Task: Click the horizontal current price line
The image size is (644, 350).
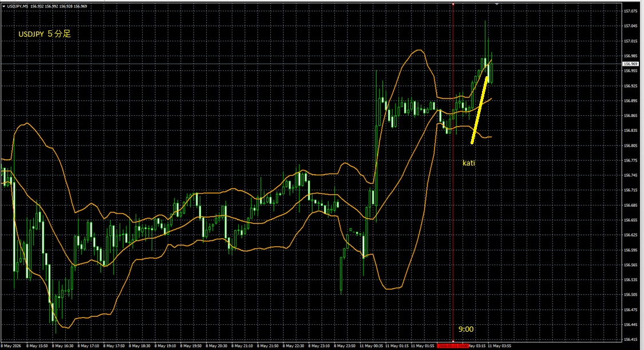Action: click(311, 64)
